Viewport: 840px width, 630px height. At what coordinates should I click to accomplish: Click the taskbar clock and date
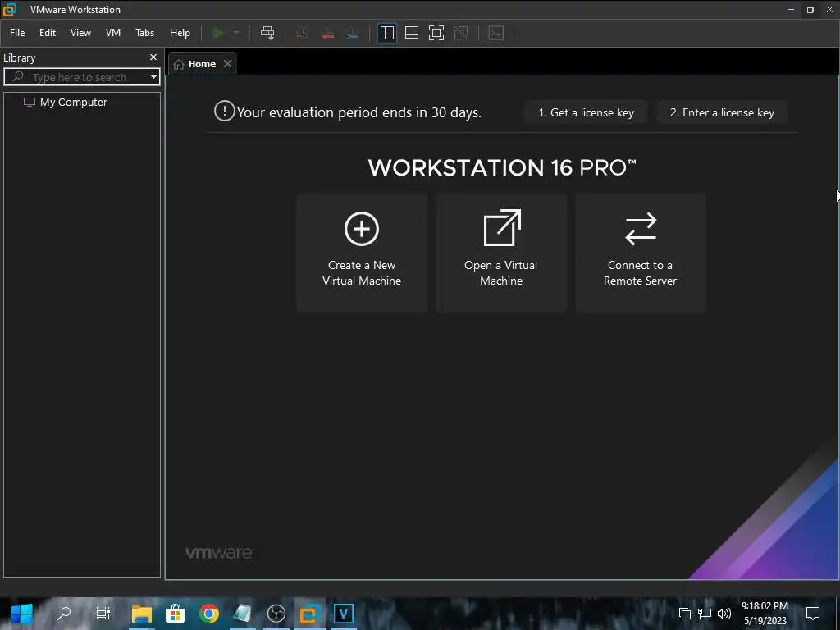(x=765, y=614)
